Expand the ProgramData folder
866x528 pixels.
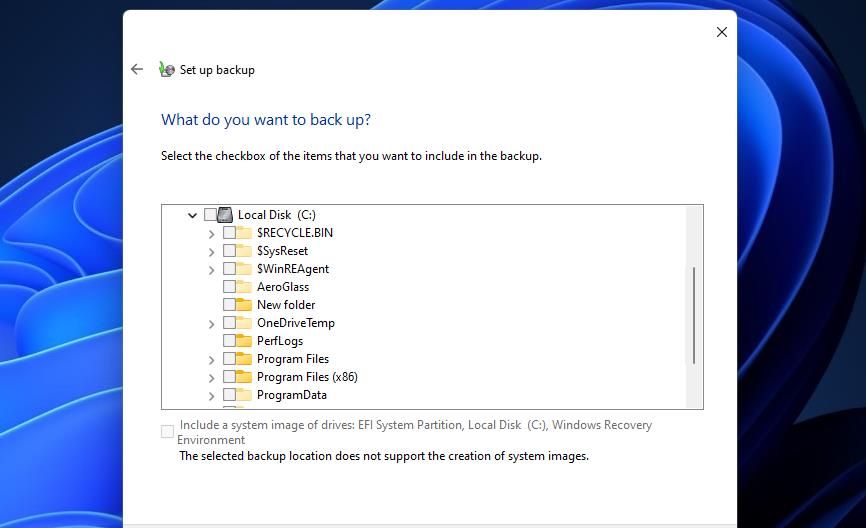211,397
